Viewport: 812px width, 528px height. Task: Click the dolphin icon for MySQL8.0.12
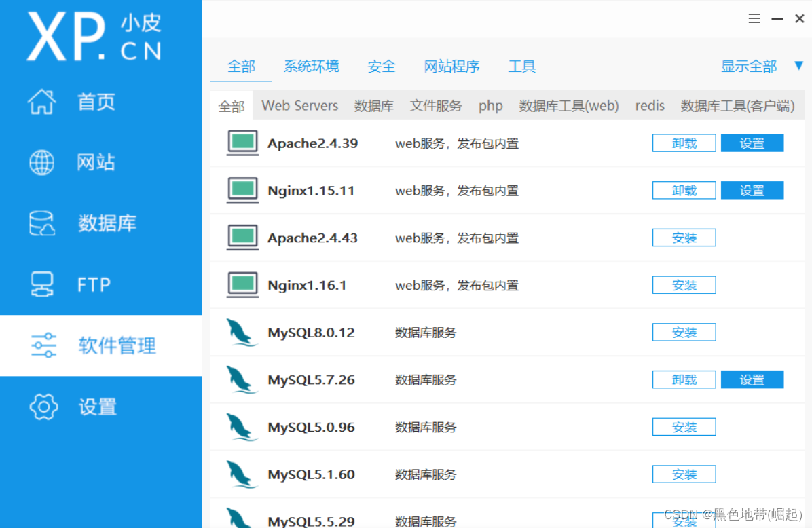[241, 333]
